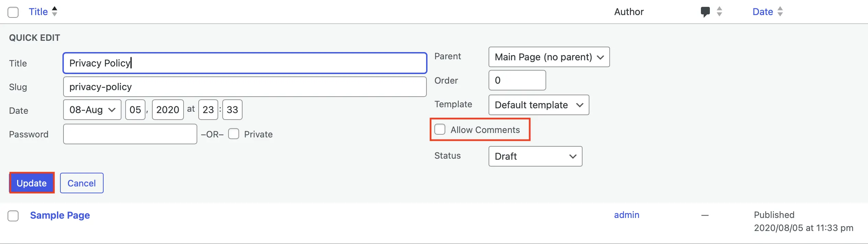Toggle the select-all checkbox in the header

point(13,12)
